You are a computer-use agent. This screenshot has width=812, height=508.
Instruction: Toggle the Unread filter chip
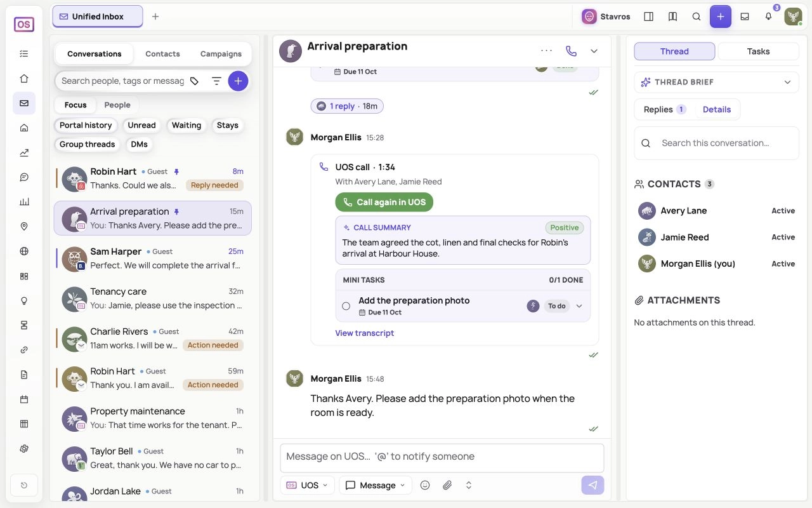tap(141, 125)
